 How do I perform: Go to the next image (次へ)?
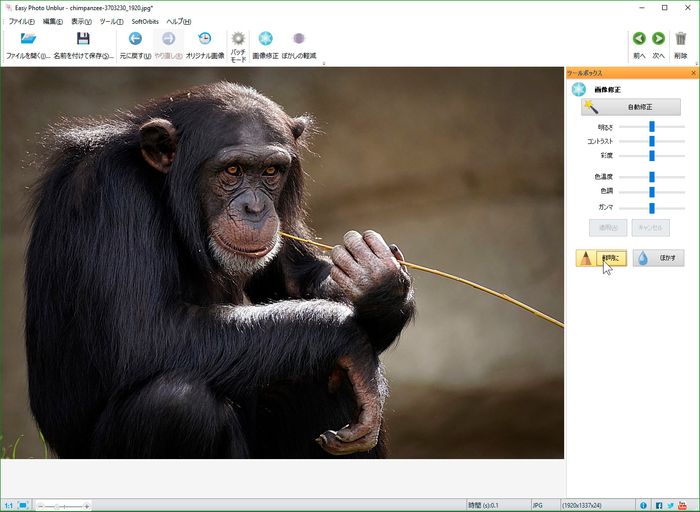(x=658, y=39)
